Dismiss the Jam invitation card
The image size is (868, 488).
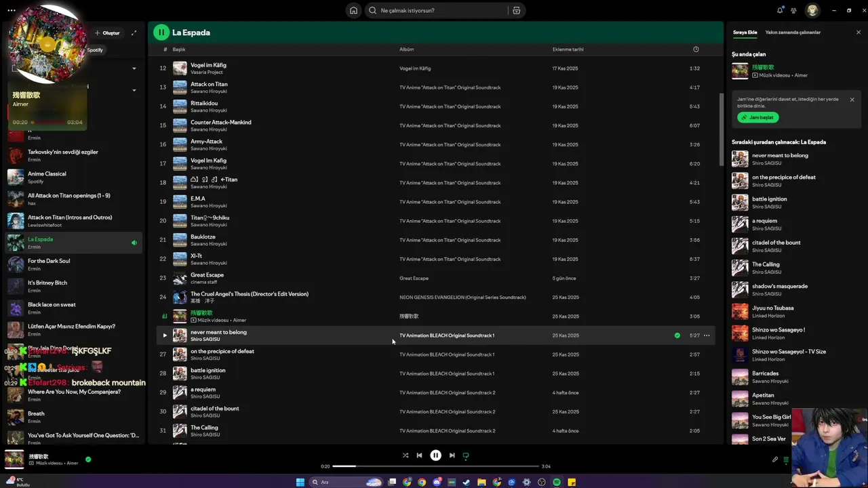(x=852, y=100)
